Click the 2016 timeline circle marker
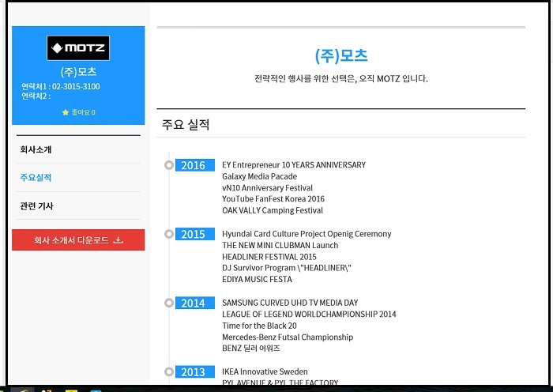 coord(168,165)
